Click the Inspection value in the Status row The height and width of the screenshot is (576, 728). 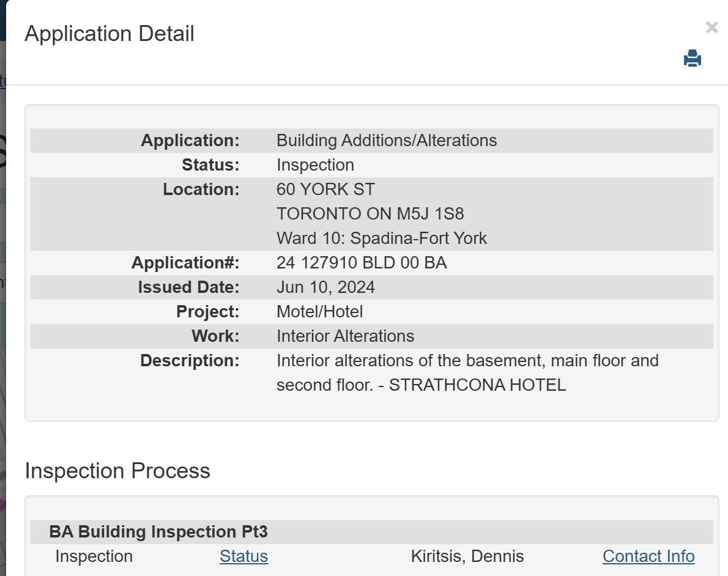pyautogui.click(x=315, y=165)
